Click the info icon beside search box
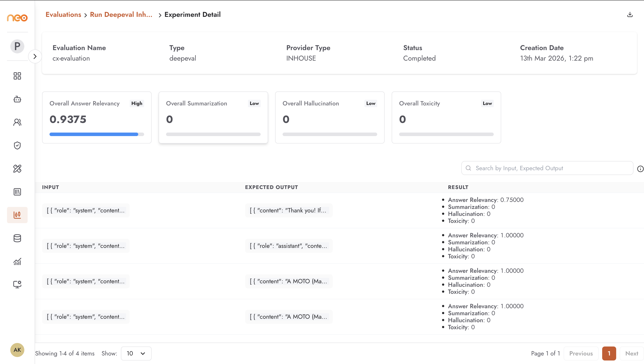 pyautogui.click(x=640, y=169)
